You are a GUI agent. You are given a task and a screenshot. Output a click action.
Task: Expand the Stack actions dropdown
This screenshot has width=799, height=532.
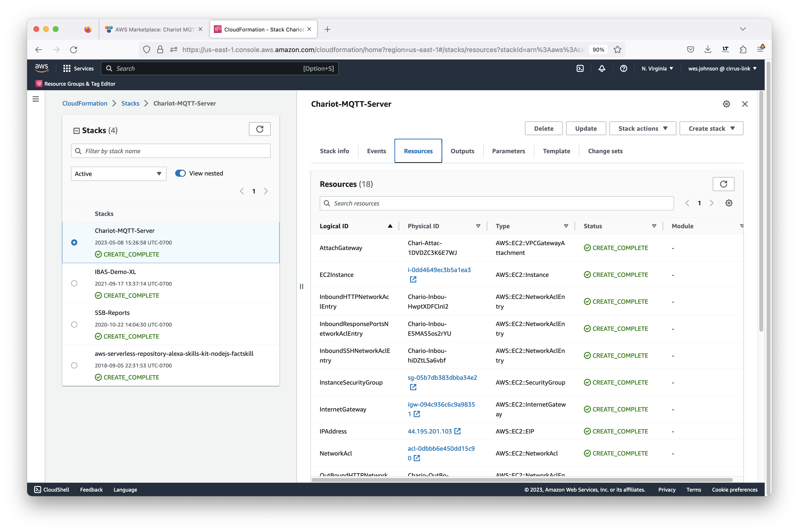coord(642,128)
